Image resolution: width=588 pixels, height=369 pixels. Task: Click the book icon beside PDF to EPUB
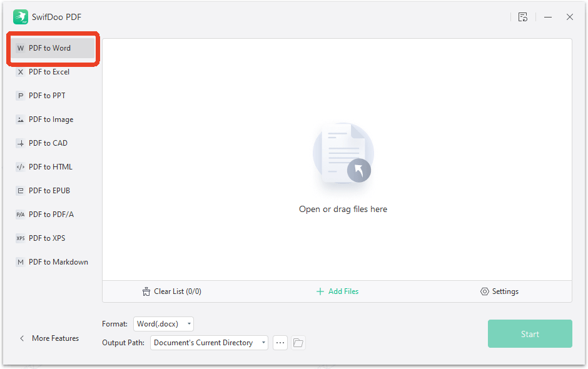[21, 191]
